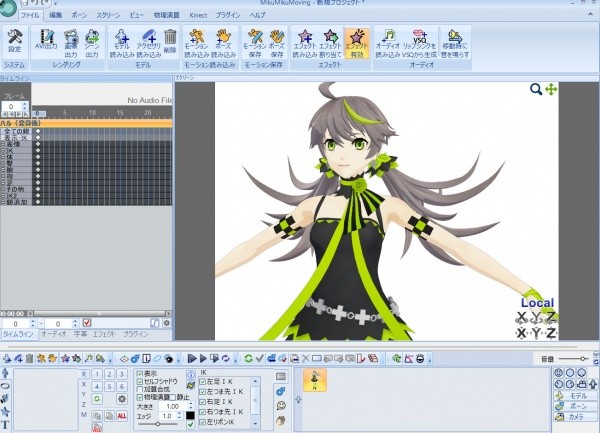
Task: Click アクセサリ読み込み accessory import icon
Action: [x=149, y=43]
